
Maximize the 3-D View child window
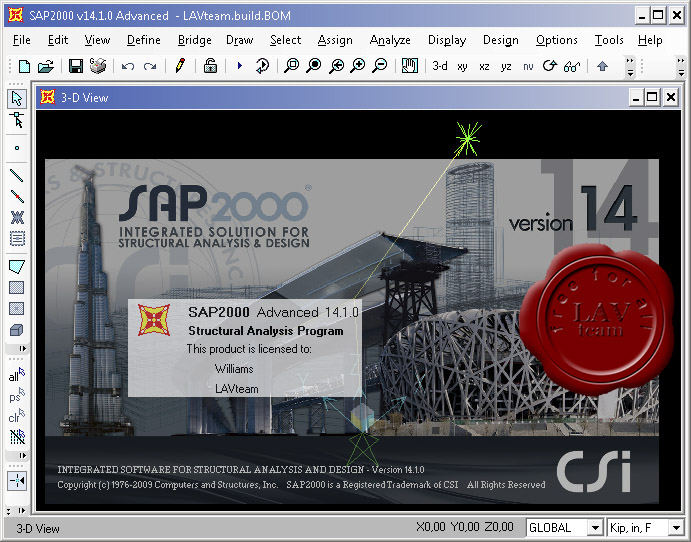pyautogui.click(x=652, y=97)
